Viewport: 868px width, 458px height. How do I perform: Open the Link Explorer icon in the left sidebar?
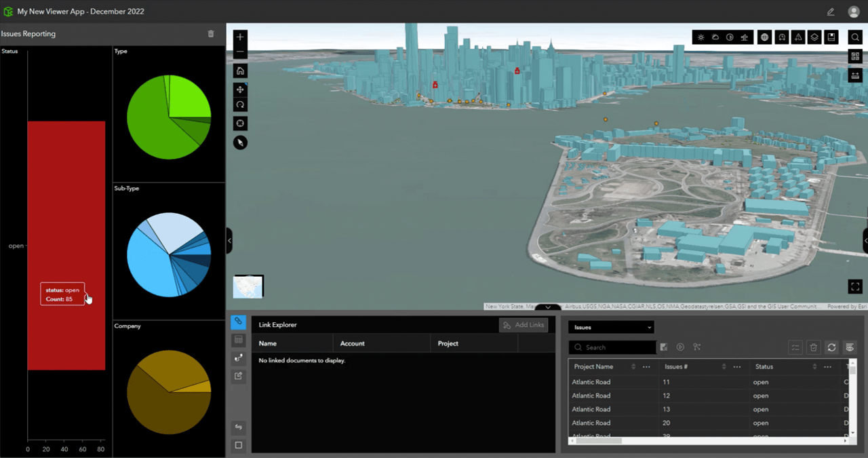(x=238, y=322)
